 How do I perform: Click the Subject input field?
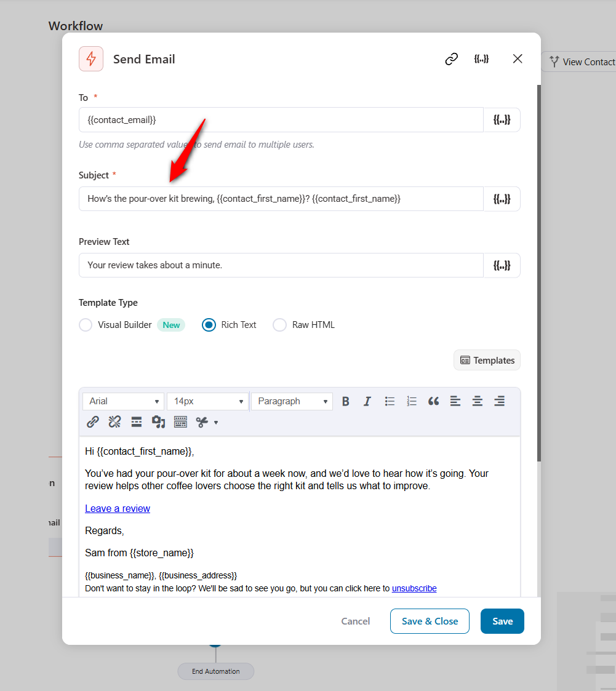281,199
